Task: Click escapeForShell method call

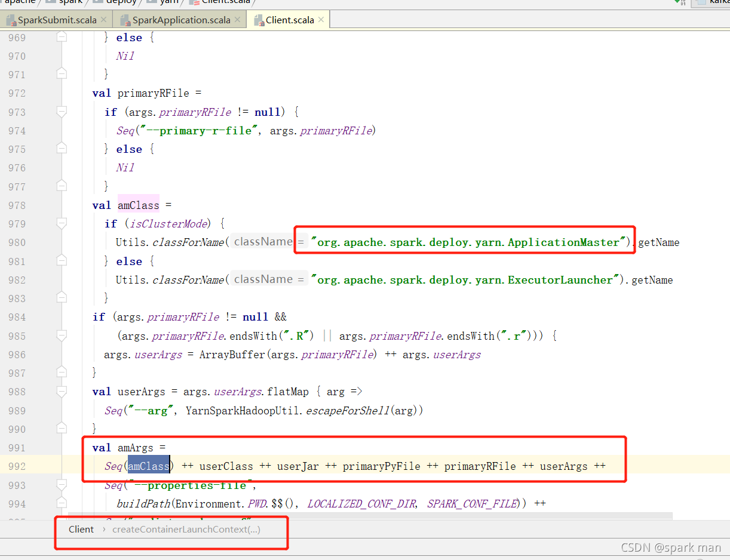Action: [x=348, y=411]
